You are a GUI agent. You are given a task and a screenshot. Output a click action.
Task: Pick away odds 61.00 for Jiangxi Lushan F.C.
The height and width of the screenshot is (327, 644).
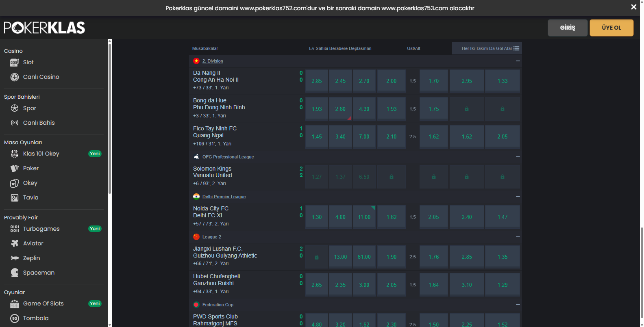tap(364, 257)
